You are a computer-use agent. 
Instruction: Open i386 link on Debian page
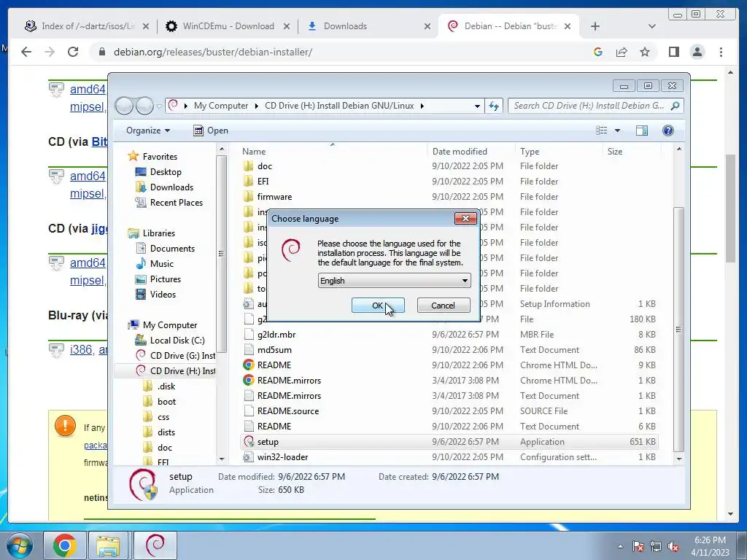tap(81, 349)
